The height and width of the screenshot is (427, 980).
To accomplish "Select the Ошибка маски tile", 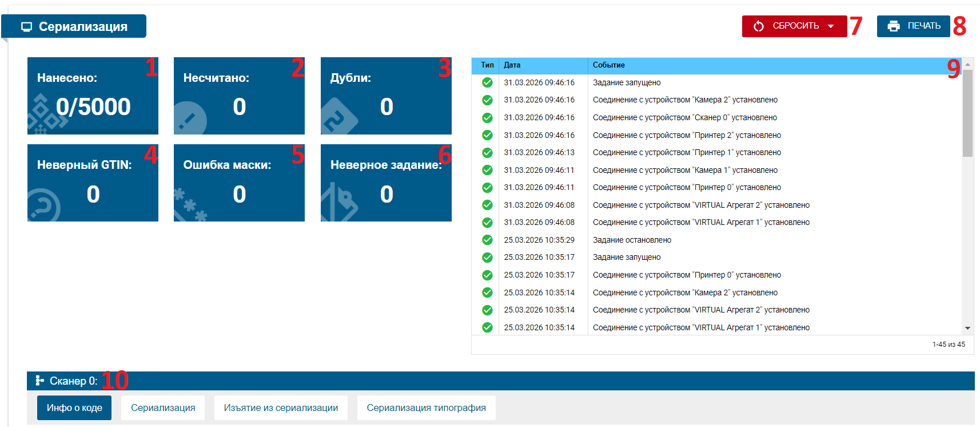I will 239,183.
